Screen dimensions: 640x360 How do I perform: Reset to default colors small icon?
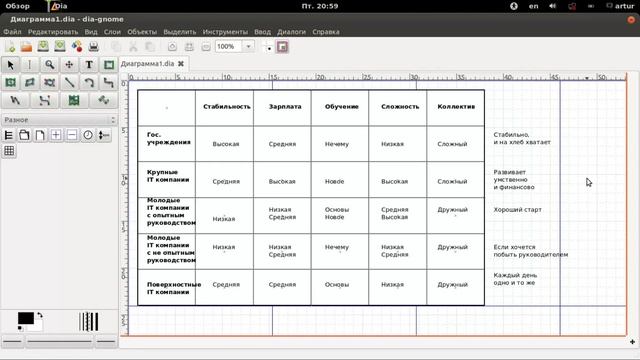(20, 328)
